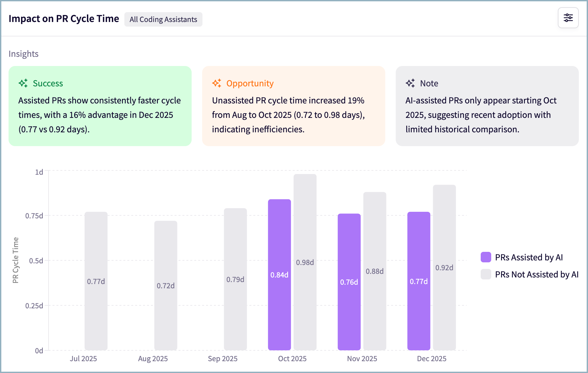Toggle the PRs Assisted by AI legend
Viewport: 588px width, 373px height.
pyautogui.click(x=529, y=257)
